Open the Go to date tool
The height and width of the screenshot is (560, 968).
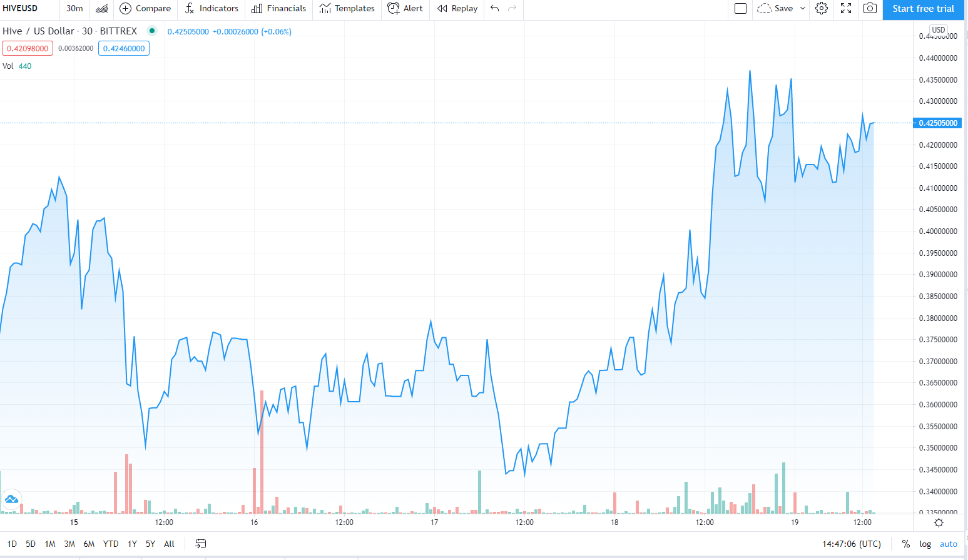pos(200,544)
